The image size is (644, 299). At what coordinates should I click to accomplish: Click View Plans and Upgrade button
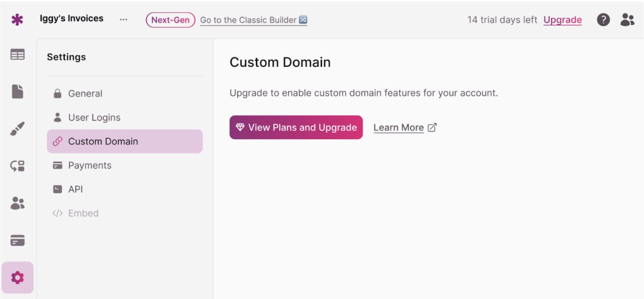pos(296,127)
